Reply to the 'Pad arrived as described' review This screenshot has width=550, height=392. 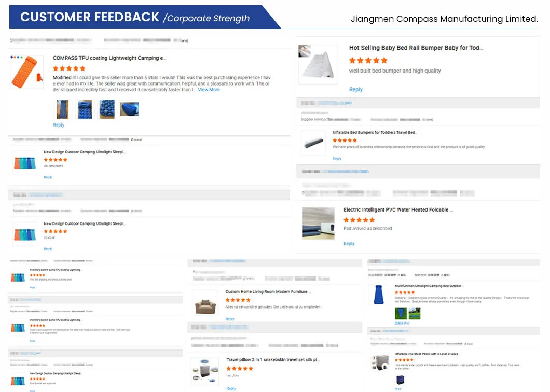point(349,244)
